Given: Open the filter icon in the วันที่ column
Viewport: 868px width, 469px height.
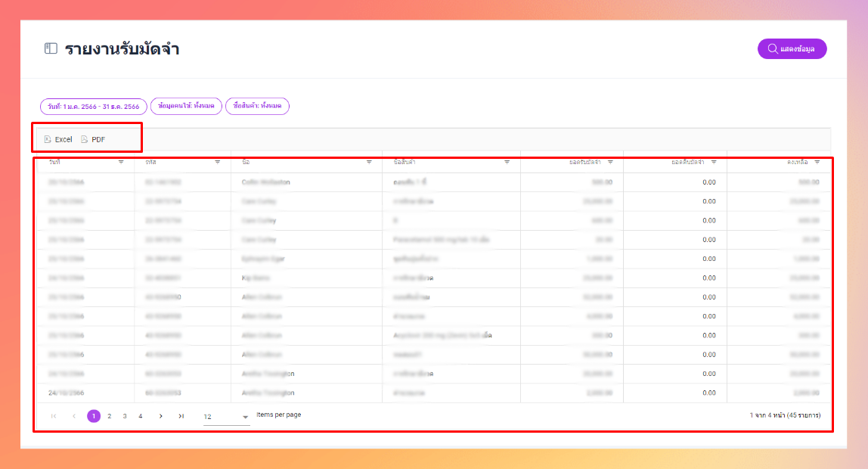Looking at the screenshot, I should (x=121, y=162).
